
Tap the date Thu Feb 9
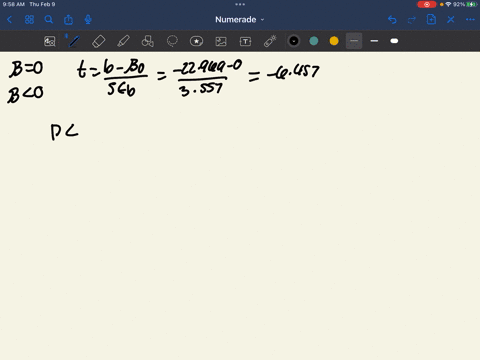point(42,4)
